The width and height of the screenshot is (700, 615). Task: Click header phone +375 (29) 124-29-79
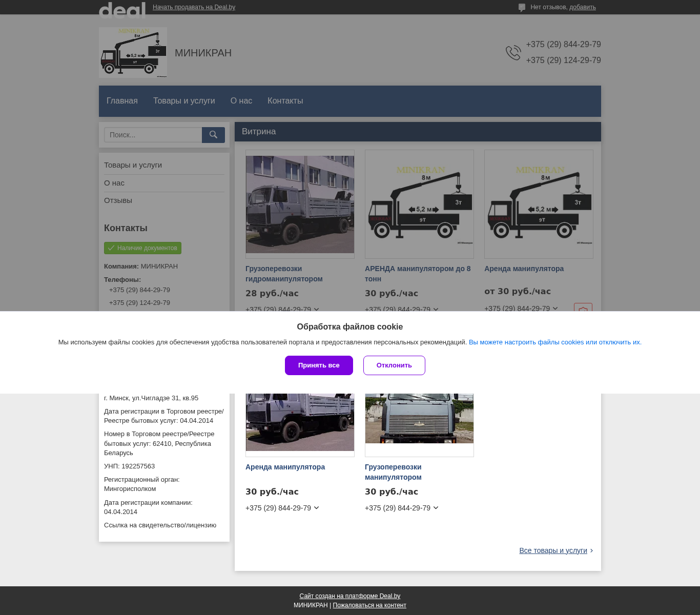tap(563, 60)
